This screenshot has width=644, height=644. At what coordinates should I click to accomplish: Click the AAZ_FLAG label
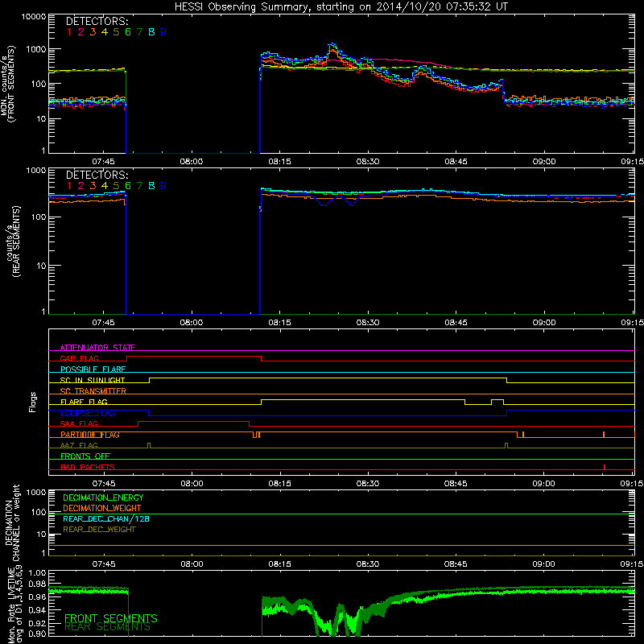(x=79, y=445)
